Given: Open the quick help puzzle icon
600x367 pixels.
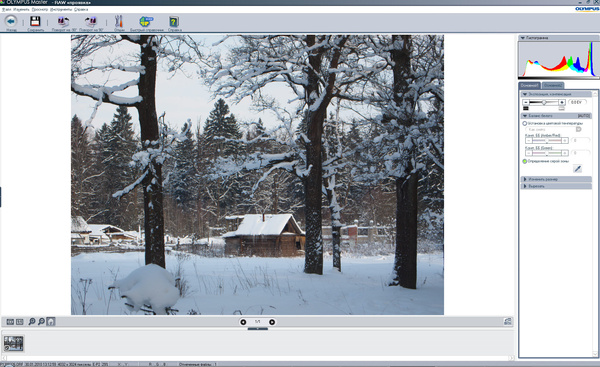Looking at the screenshot, I should click(146, 21).
